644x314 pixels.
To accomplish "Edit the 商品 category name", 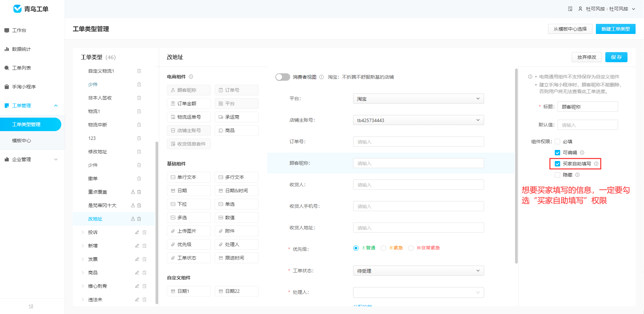I will 137,273.
